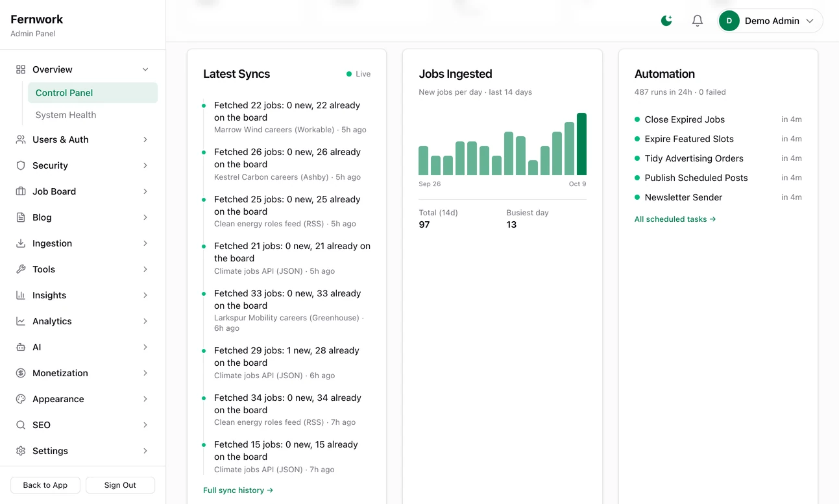Click the Tools wrench icon
839x504 pixels.
point(21,269)
